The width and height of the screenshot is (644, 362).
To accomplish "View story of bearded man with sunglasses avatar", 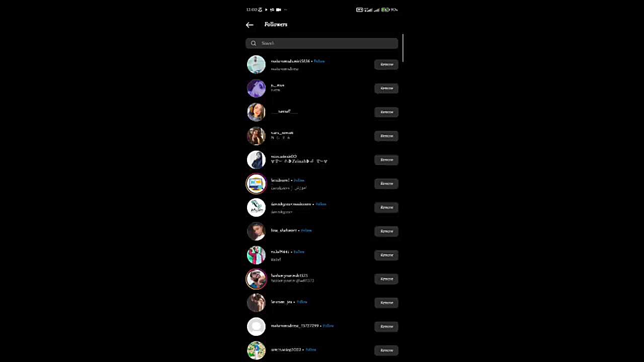I will click(256, 279).
